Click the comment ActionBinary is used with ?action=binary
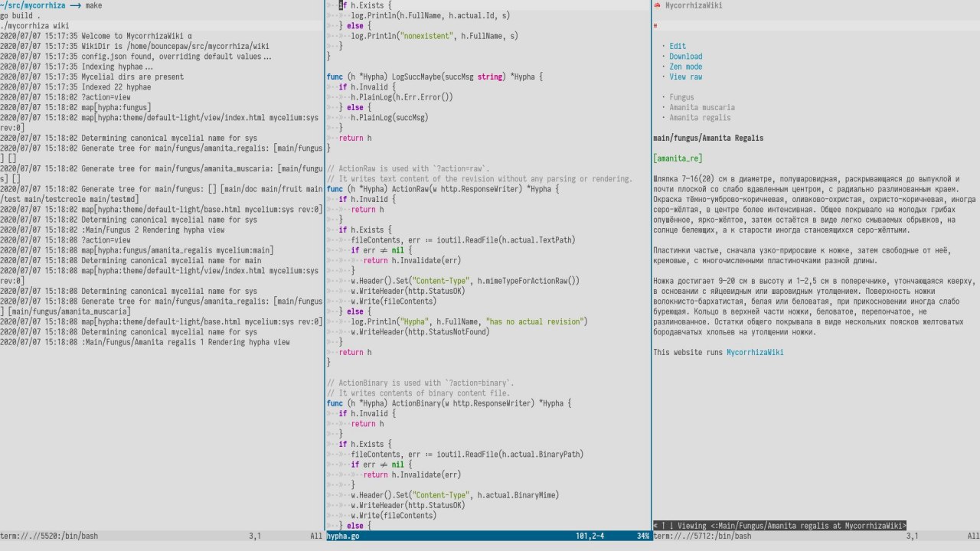 [421, 383]
